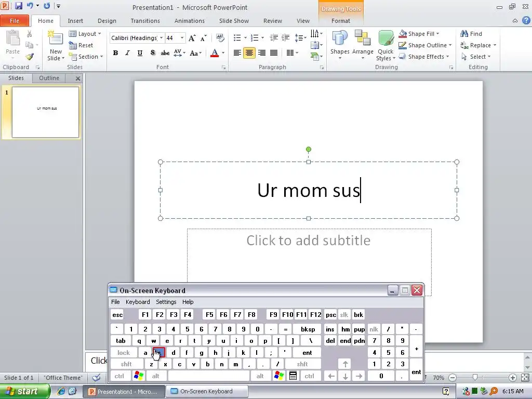Click the New Slide icon
This screenshot has width=532, height=399.
(56, 38)
